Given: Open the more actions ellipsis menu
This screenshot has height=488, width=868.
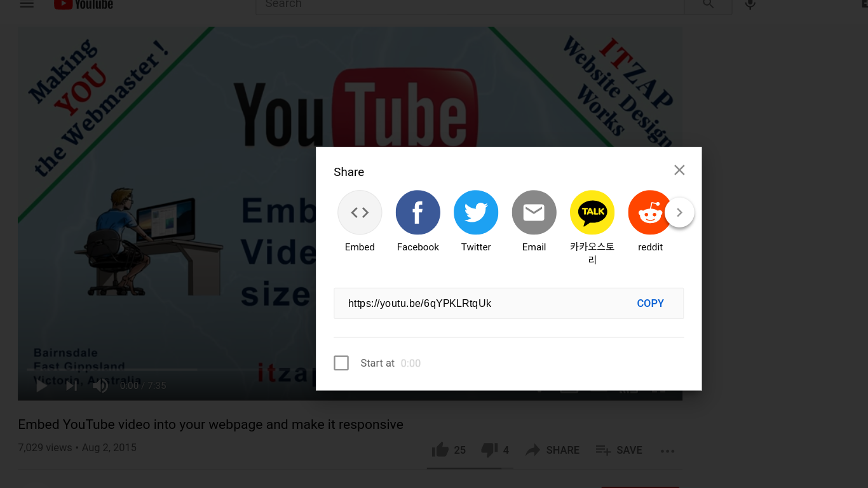Looking at the screenshot, I should (x=667, y=451).
